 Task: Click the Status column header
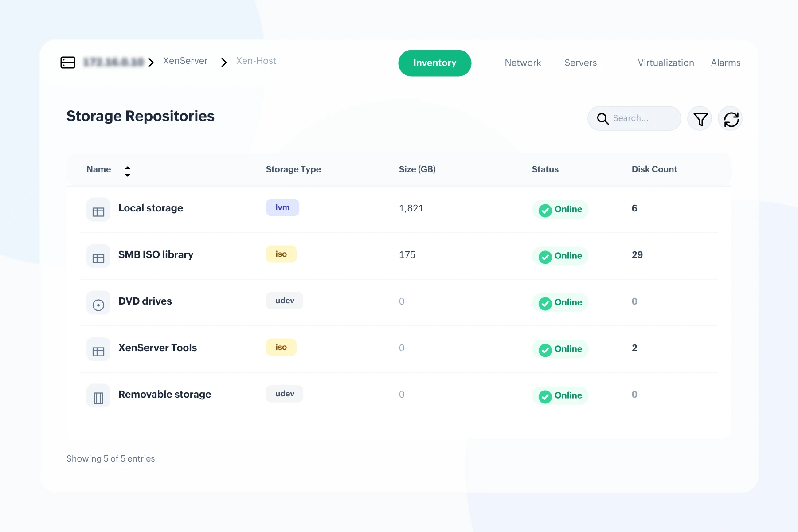click(x=545, y=169)
